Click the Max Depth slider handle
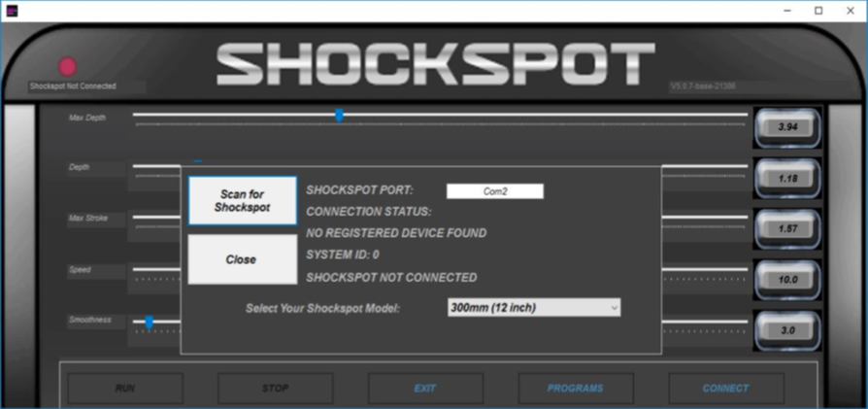868x409 pixels. [x=339, y=116]
